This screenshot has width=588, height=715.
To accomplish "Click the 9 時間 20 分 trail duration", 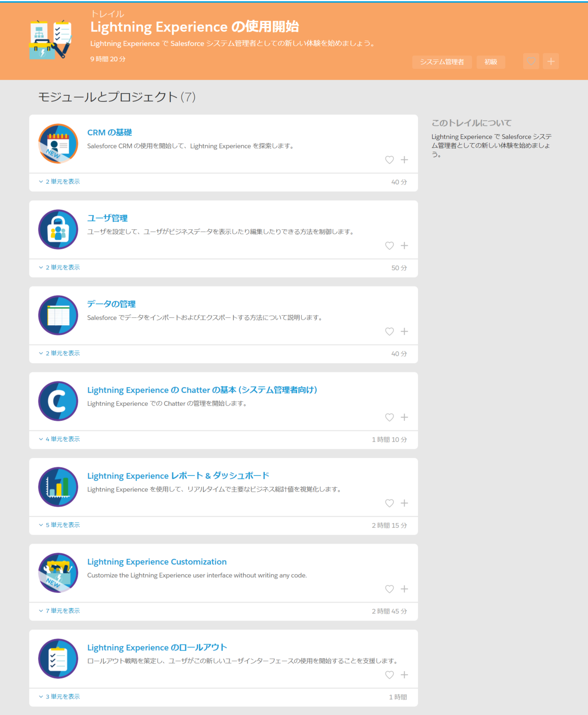I will [x=108, y=59].
